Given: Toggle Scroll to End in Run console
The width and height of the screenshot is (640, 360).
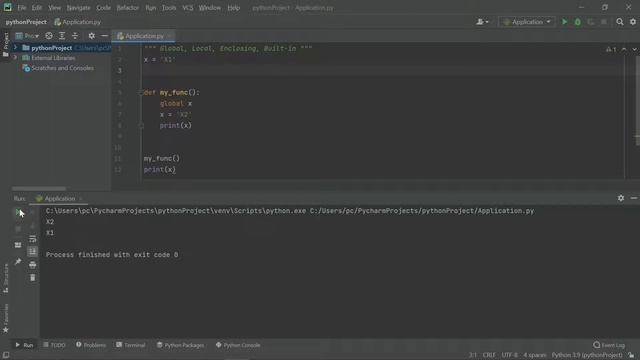Looking at the screenshot, I should [33, 251].
